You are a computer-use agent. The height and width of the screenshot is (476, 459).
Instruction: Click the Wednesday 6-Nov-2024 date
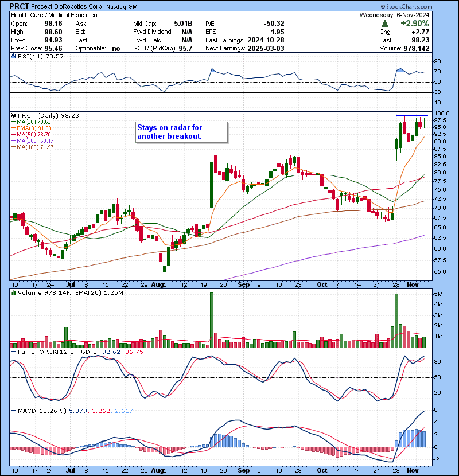click(x=394, y=15)
